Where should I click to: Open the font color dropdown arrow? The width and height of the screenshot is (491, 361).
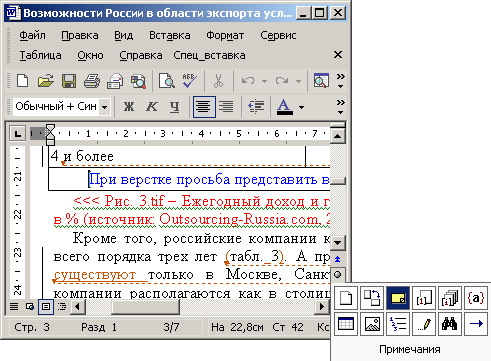pyautogui.click(x=301, y=107)
